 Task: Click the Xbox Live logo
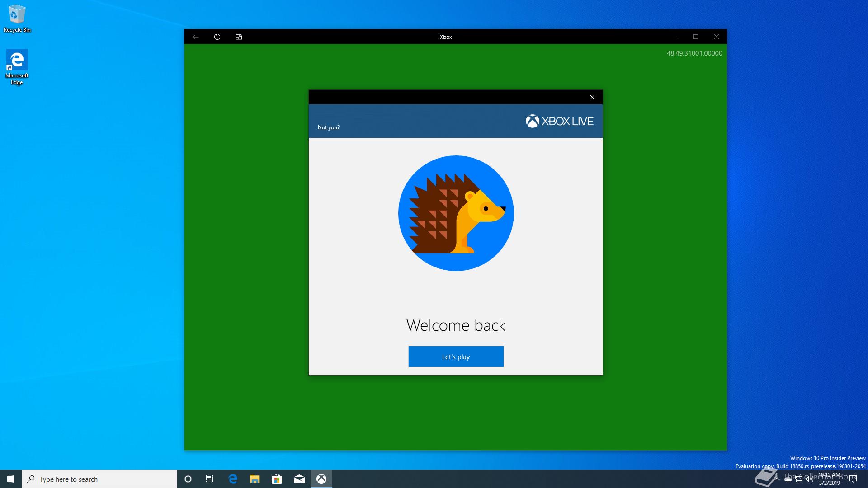pos(559,121)
